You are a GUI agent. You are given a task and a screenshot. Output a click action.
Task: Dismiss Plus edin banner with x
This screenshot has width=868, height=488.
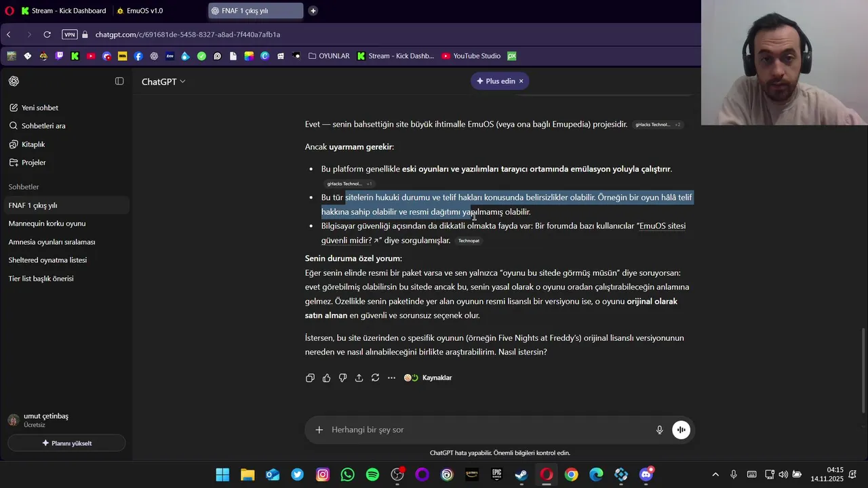(521, 81)
